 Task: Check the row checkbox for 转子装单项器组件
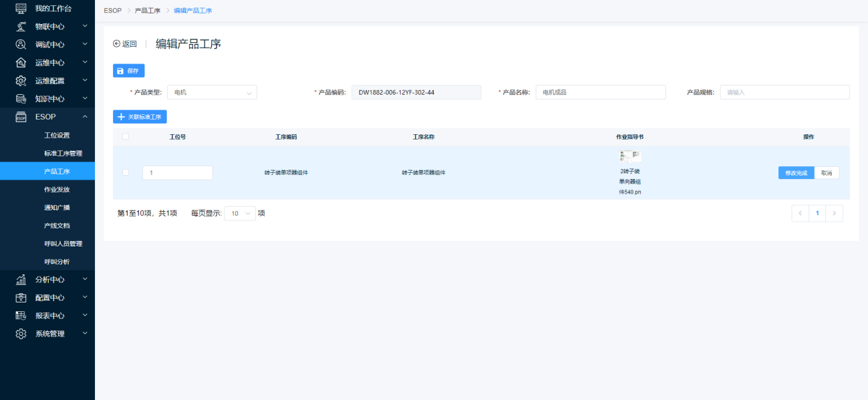point(126,172)
